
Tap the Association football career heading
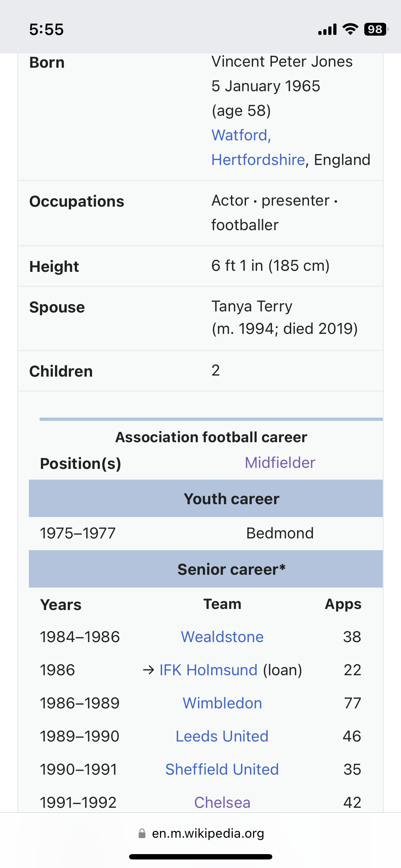point(211,437)
